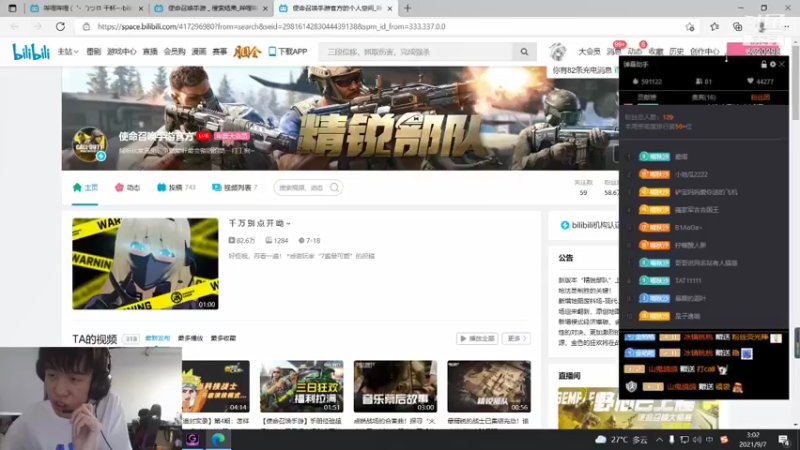Go to 直播 in the navigation bar
Screen dimensions: 800x450
pyautogui.click(x=150, y=52)
